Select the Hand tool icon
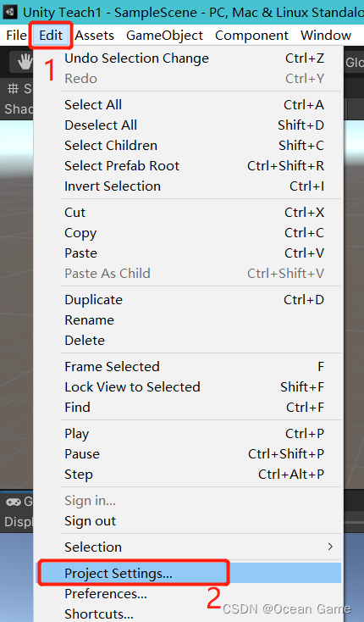Image resolution: width=364 pixels, height=622 pixels. tap(25, 62)
